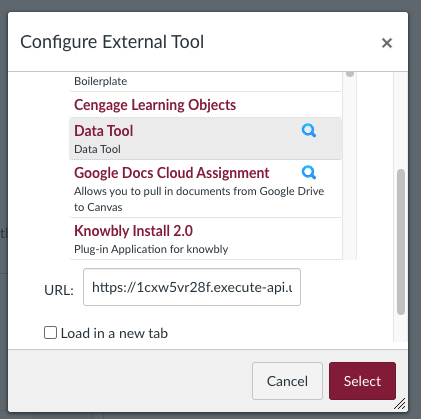Click the Google Drive to Canvas description text
The image size is (421, 419).
coord(199,199)
